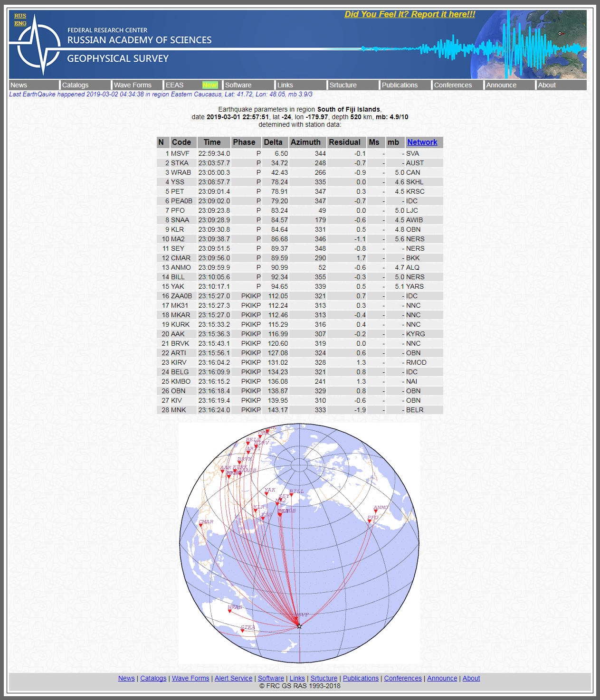
Task: Select station code KMBO in the table
Action: click(x=181, y=381)
